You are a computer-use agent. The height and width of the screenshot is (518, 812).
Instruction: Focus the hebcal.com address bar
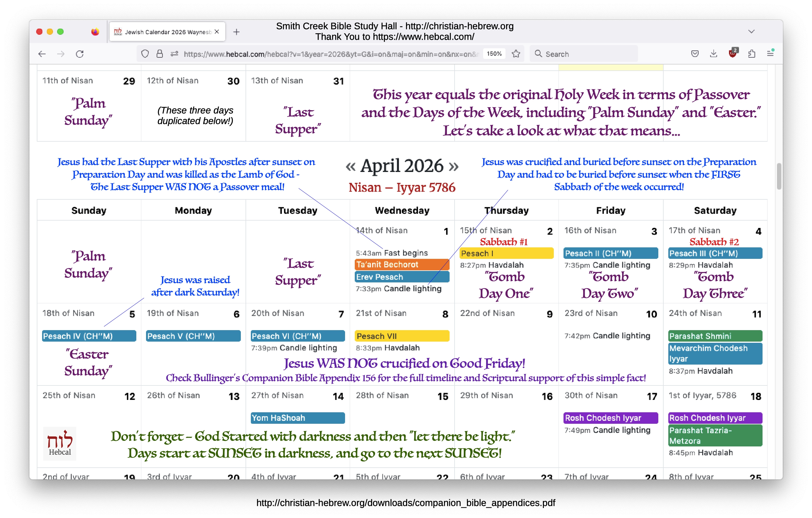tap(330, 54)
